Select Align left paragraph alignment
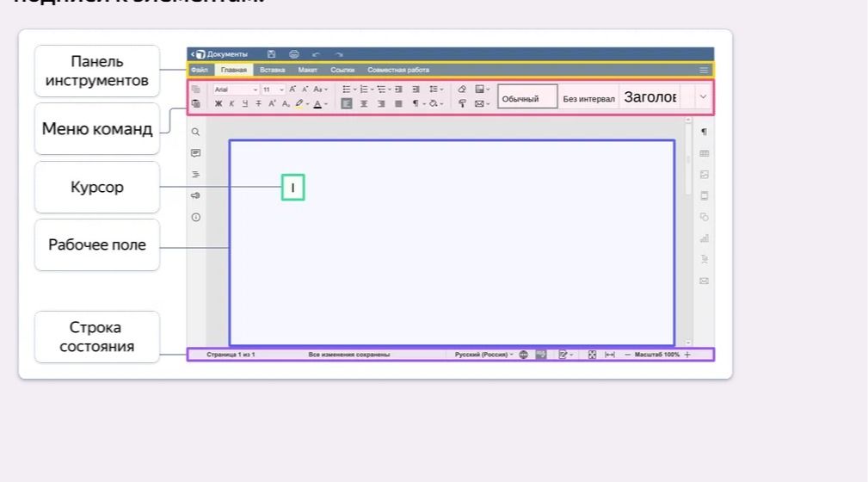Image resolution: width=868 pixels, height=482 pixels. click(347, 103)
